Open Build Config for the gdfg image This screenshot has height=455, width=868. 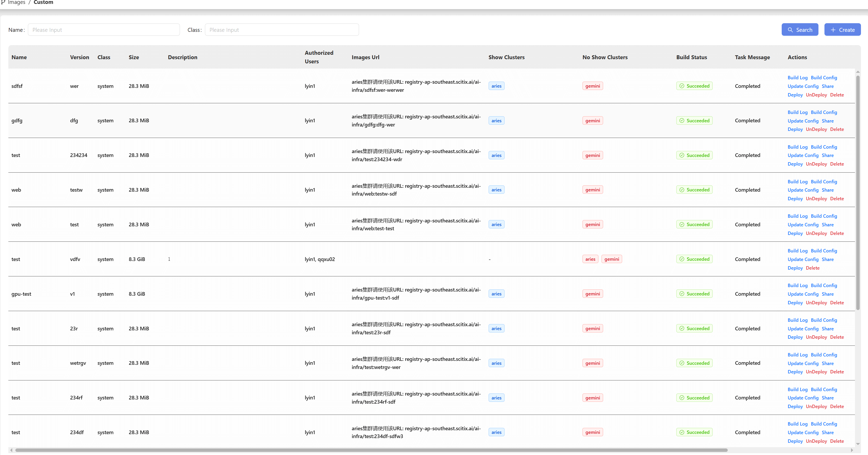click(x=824, y=112)
